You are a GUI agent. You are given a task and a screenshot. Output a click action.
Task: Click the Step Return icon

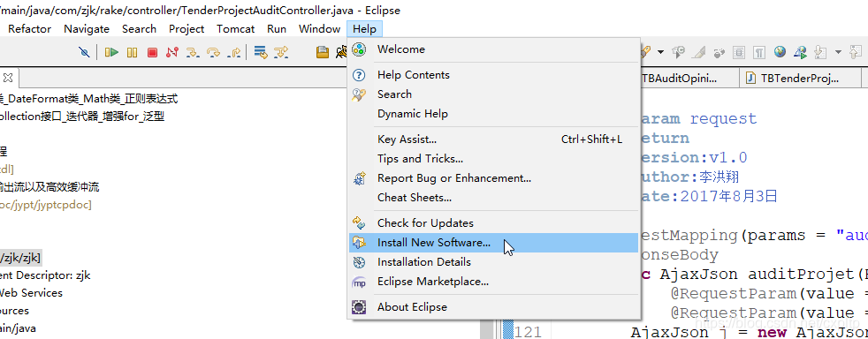point(234,52)
